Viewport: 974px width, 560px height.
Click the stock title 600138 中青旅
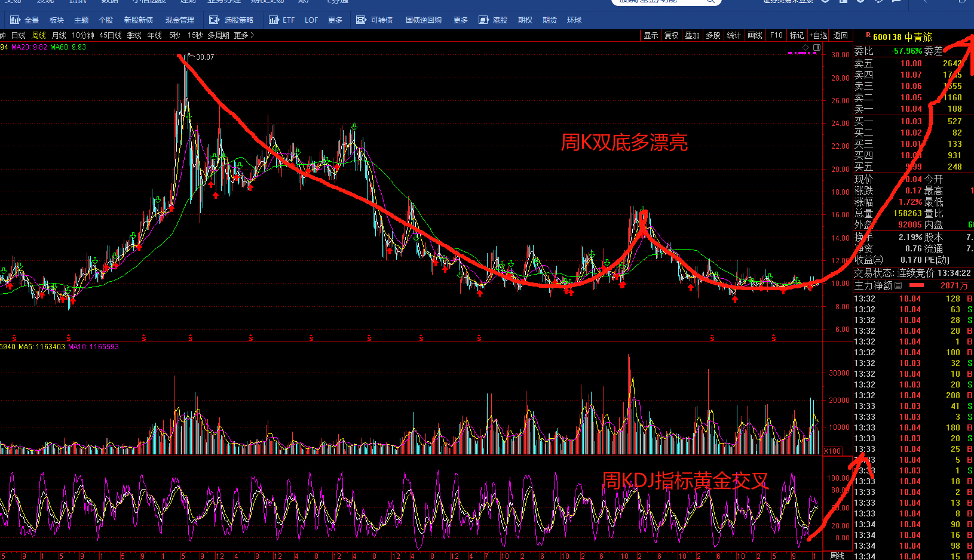(902, 37)
